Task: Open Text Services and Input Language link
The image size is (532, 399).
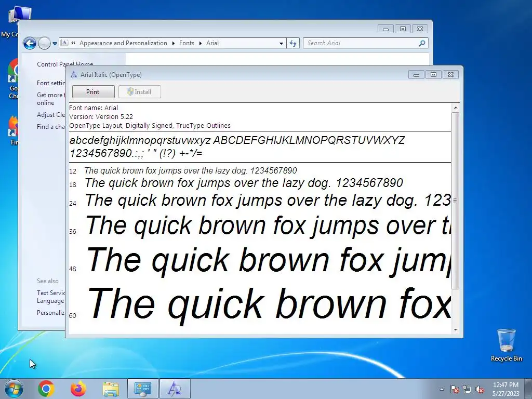Action: pos(51,297)
